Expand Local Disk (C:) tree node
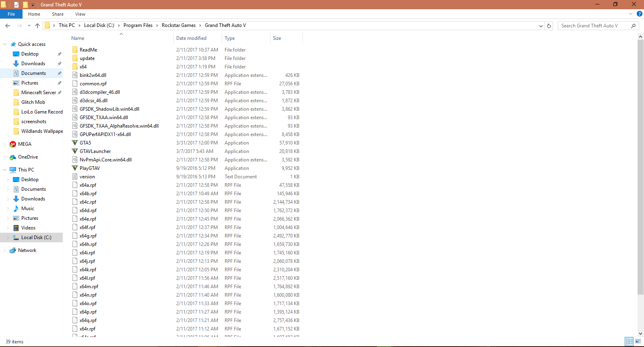The width and height of the screenshot is (644, 347). point(8,238)
